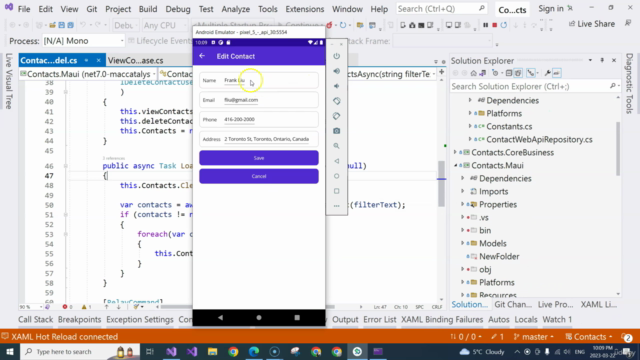Click the Email field in Edit Contact
640x360 pixels.
point(259,100)
